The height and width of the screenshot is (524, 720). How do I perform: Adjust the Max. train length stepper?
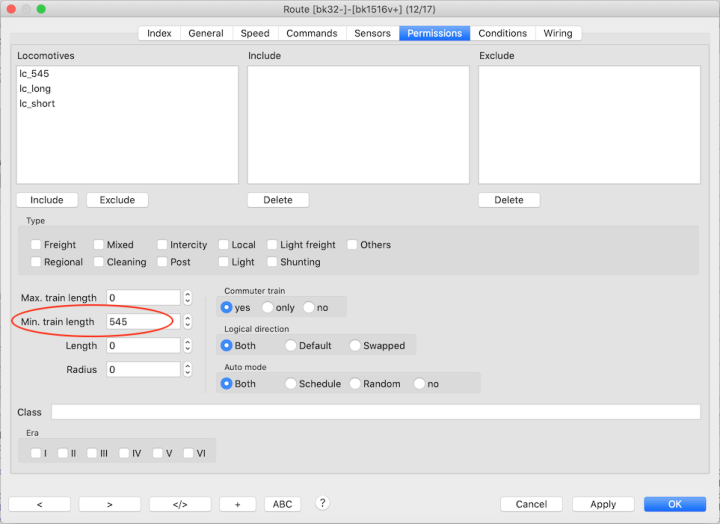187,298
